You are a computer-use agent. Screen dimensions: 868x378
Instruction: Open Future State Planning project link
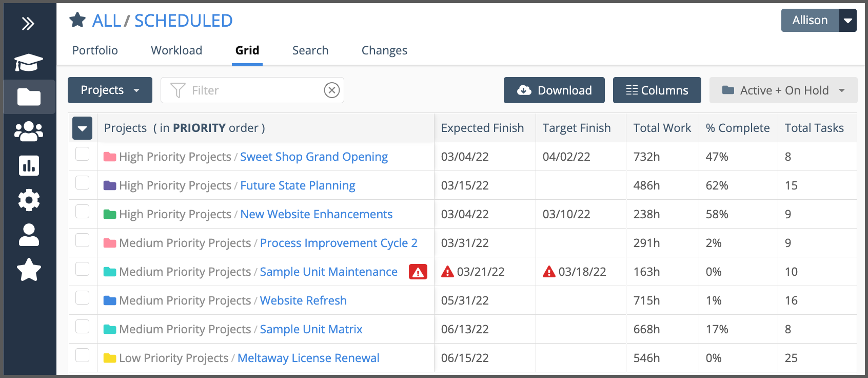(x=298, y=185)
